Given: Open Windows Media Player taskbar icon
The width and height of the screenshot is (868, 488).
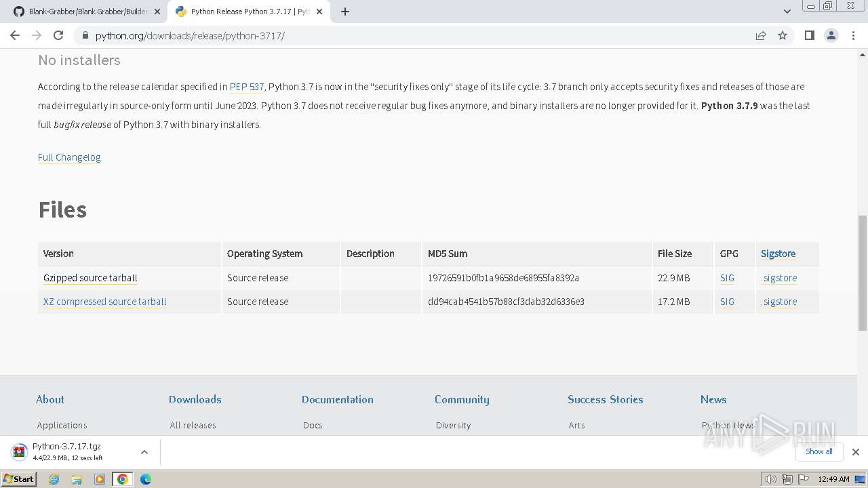Looking at the screenshot, I should 100,479.
